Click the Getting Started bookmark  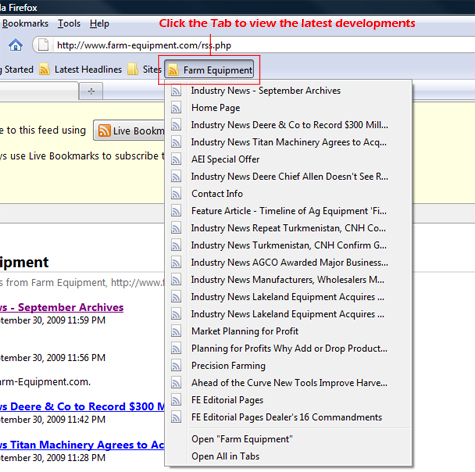[x=17, y=69]
